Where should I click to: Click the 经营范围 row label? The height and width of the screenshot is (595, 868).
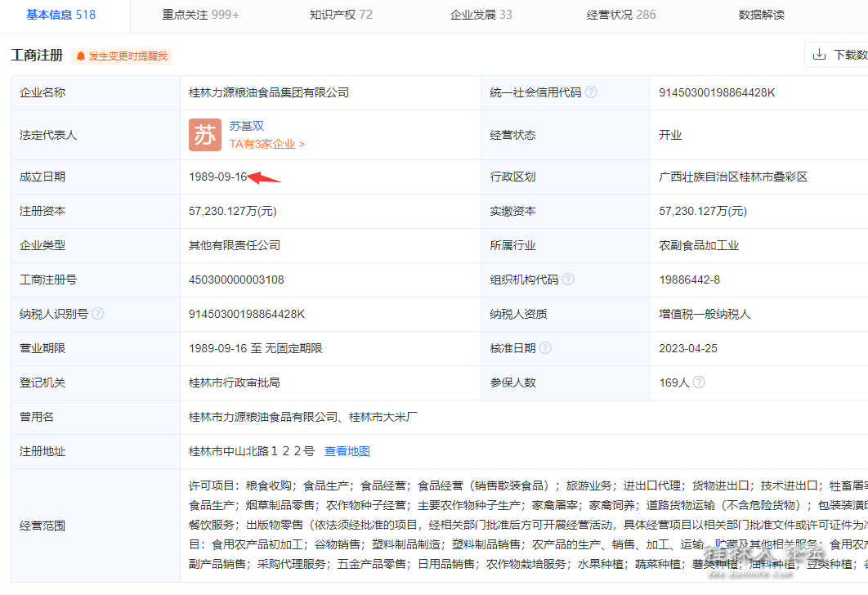pos(42,526)
